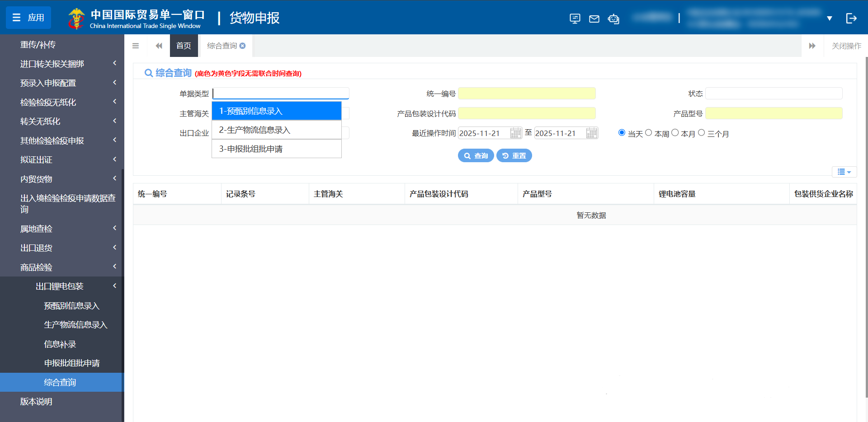Open the start date calendar picker

515,133
